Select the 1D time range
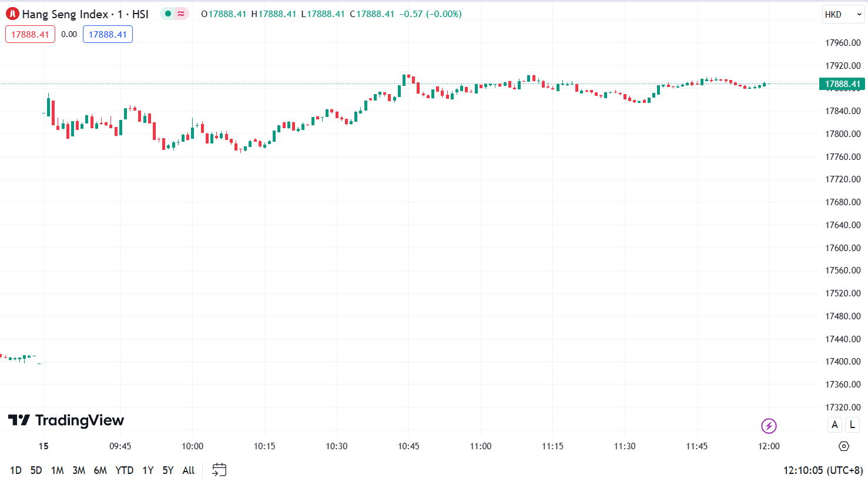 pos(16,470)
